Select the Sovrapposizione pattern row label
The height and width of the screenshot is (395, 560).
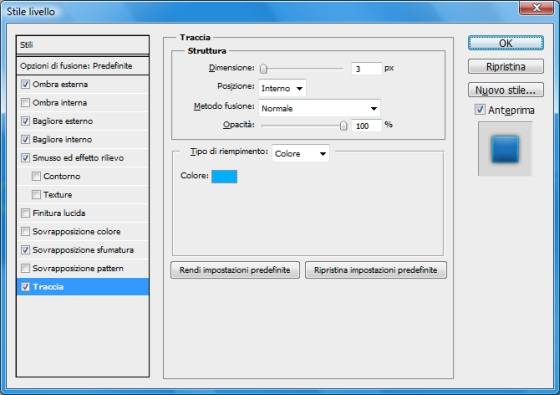pos(78,268)
